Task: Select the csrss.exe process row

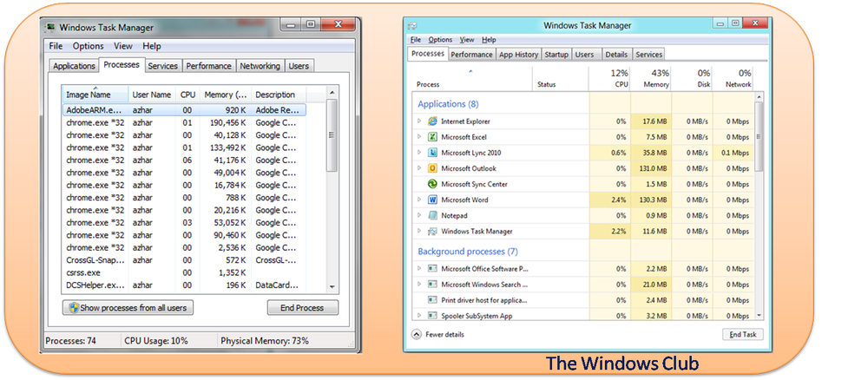Action: click(184, 272)
